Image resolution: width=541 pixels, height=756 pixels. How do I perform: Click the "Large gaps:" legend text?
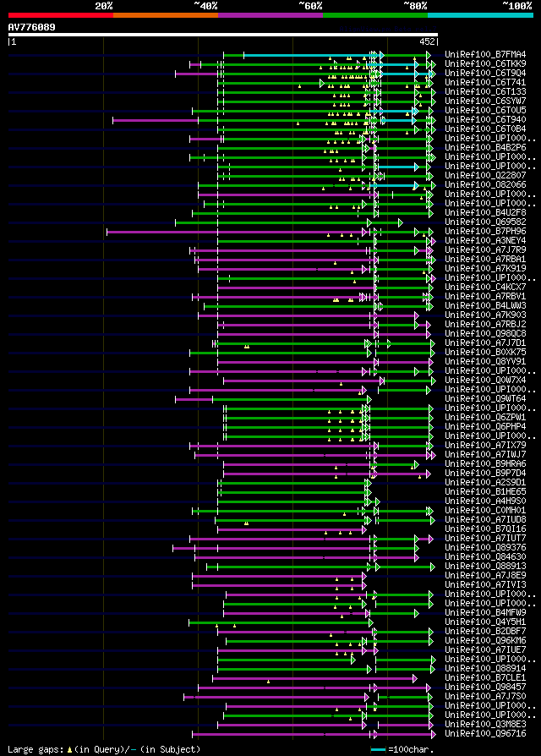tap(36, 749)
